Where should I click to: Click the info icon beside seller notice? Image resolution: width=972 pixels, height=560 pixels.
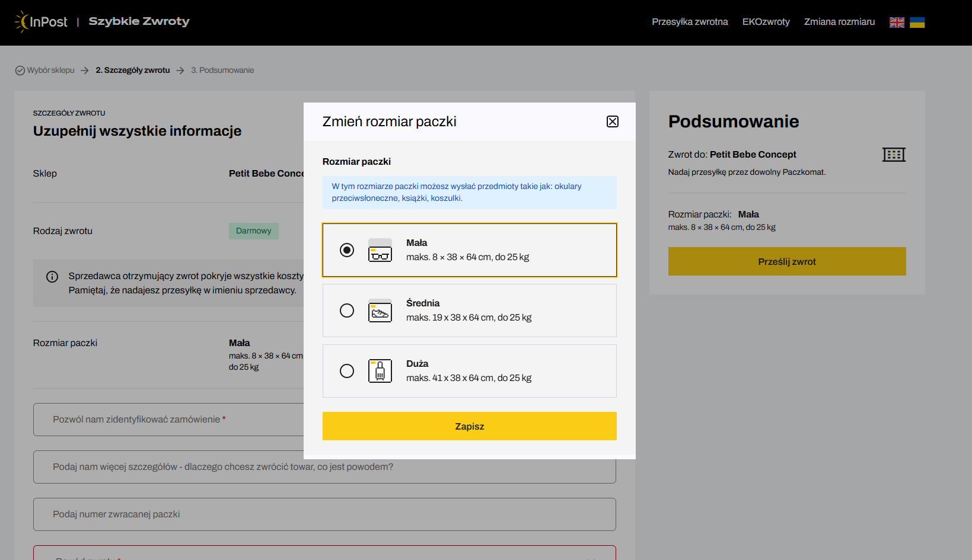coord(52,277)
